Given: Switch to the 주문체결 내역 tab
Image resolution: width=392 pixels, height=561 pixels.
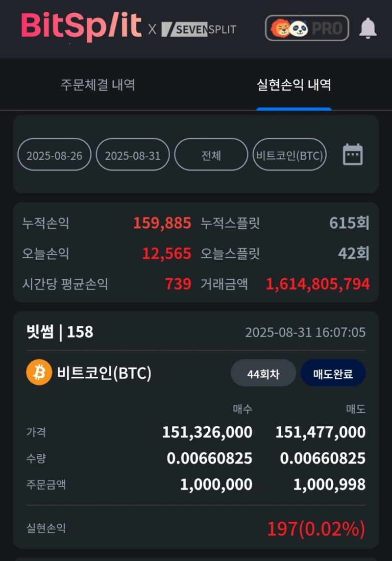Looking at the screenshot, I should (97, 85).
